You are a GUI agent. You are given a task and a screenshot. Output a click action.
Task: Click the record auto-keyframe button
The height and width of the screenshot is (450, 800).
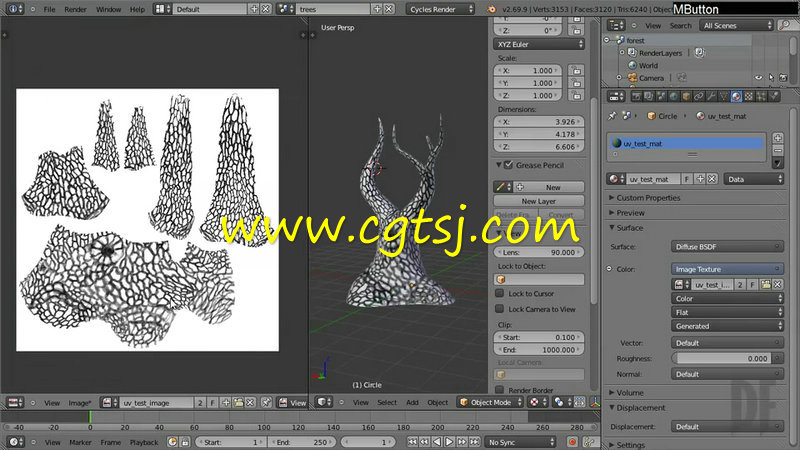(x=572, y=442)
